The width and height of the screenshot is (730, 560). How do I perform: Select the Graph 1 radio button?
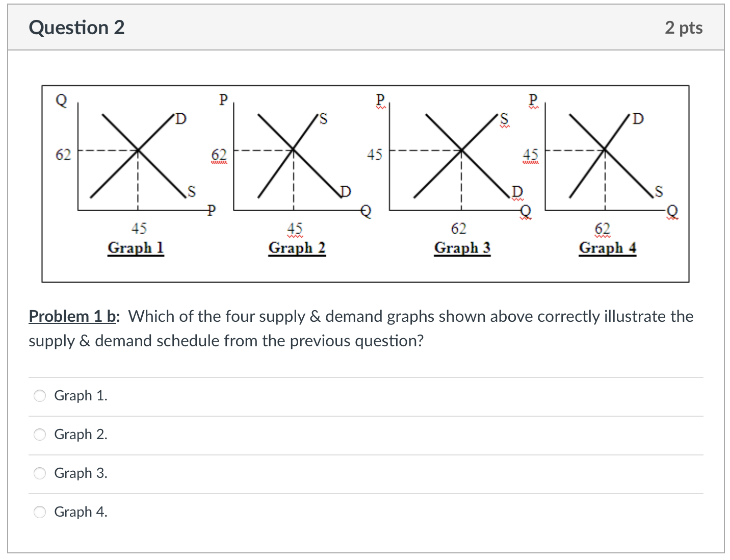(39, 395)
